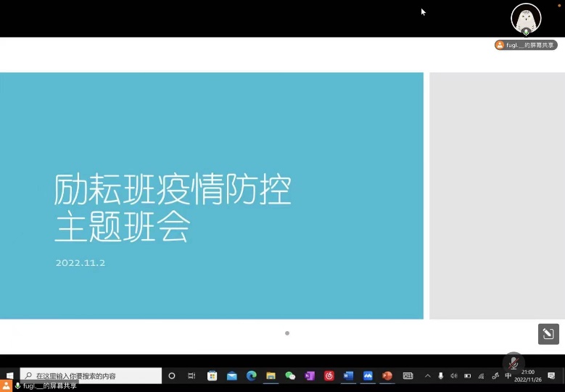Open the Windows Start menu
Screen dimensions: 565x392
coord(9,376)
